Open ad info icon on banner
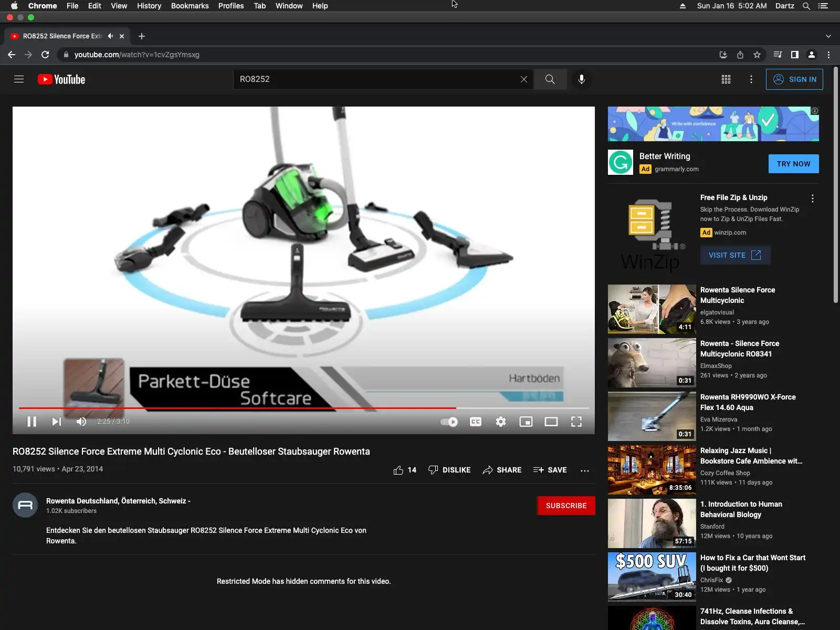 [x=815, y=111]
